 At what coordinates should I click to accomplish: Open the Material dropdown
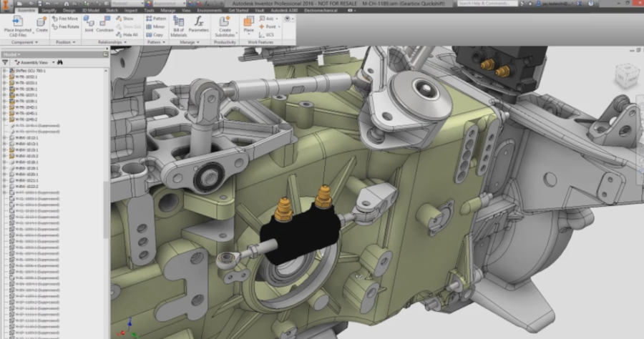pyautogui.click(x=128, y=4)
